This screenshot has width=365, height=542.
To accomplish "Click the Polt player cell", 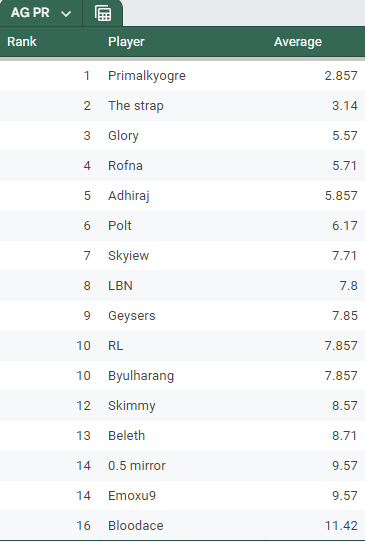I will 120,226.
